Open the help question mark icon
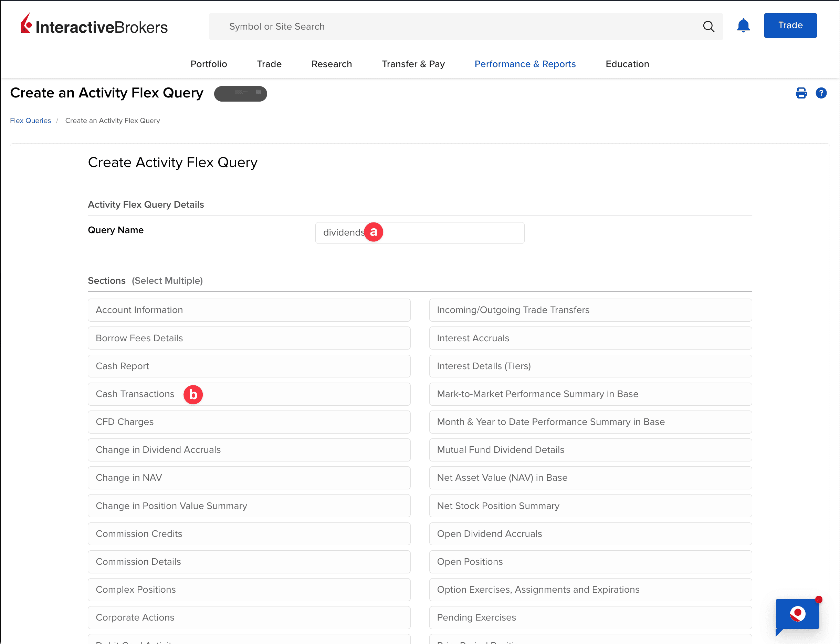The height and width of the screenshot is (644, 840). click(x=821, y=93)
